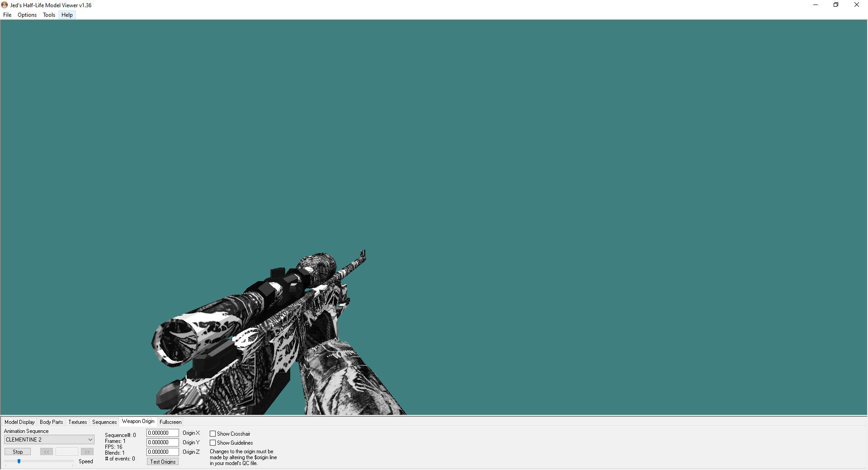The image size is (868, 470).
Task: Close the Model Viewer window
Action: pos(857,5)
